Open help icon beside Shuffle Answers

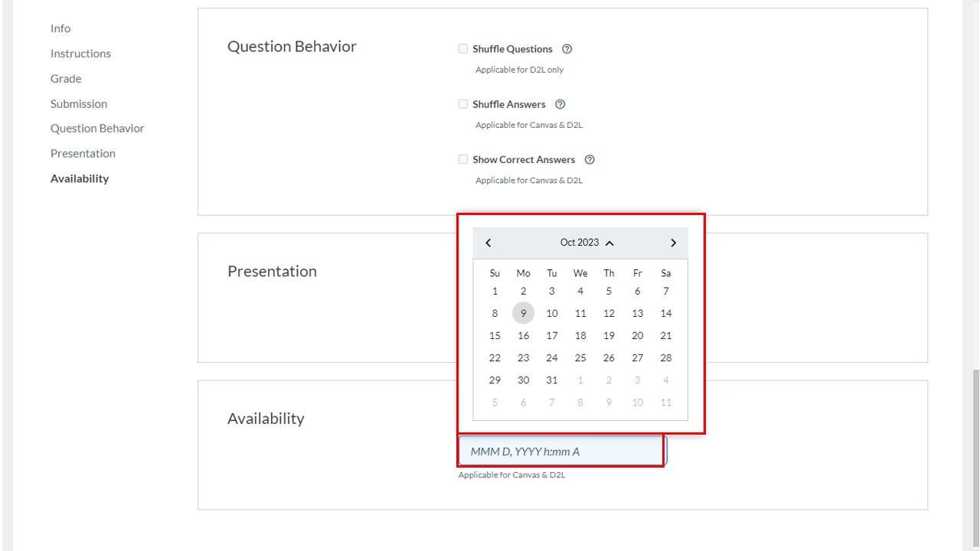coord(560,104)
